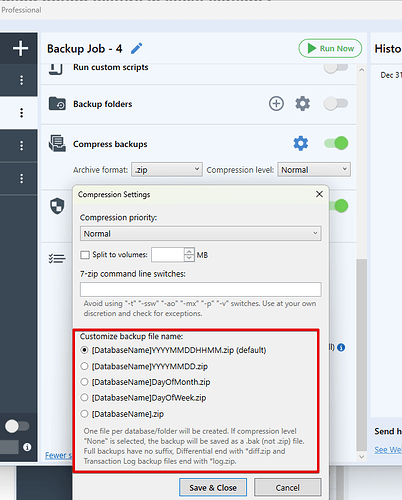
Task: Disable the Compress backups switch
Action: (336, 143)
